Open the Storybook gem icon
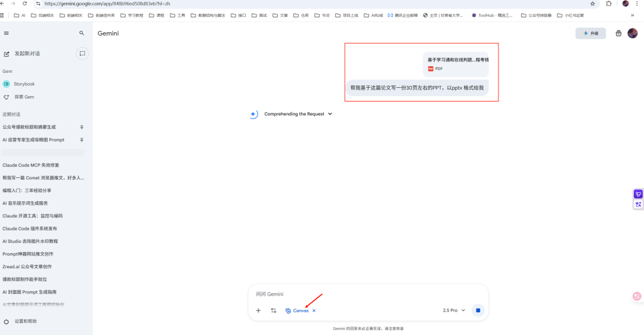Image resolution: width=644 pixels, height=335 pixels. pyautogui.click(x=7, y=84)
